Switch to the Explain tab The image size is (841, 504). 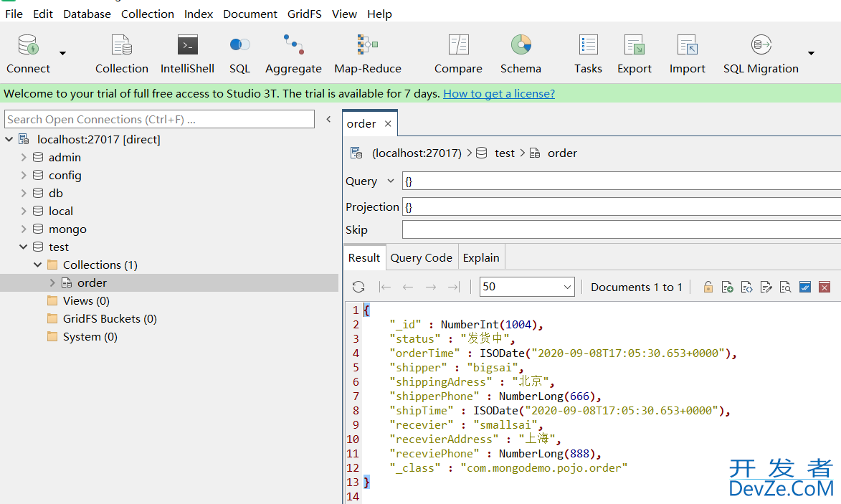pos(480,258)
